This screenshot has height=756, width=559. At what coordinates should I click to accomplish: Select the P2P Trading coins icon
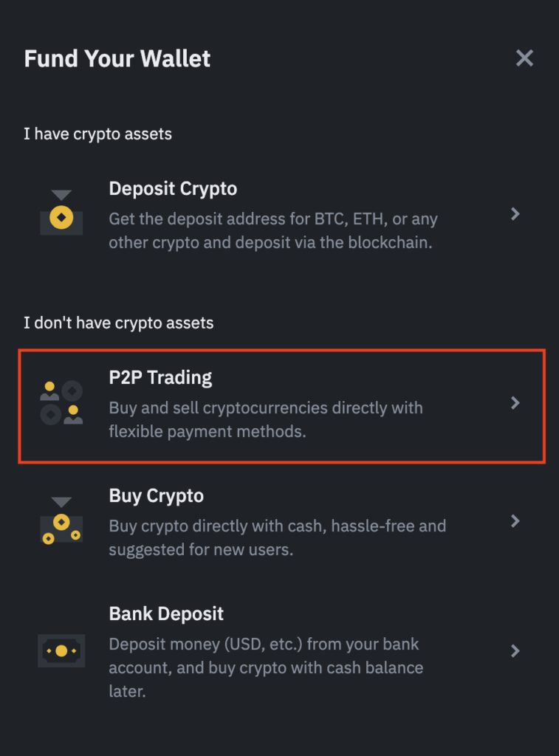(61, 404)
